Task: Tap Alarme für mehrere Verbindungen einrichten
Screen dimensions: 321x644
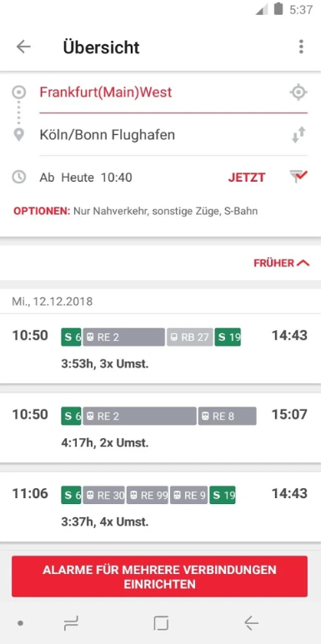Action: (x=159, y=577)
